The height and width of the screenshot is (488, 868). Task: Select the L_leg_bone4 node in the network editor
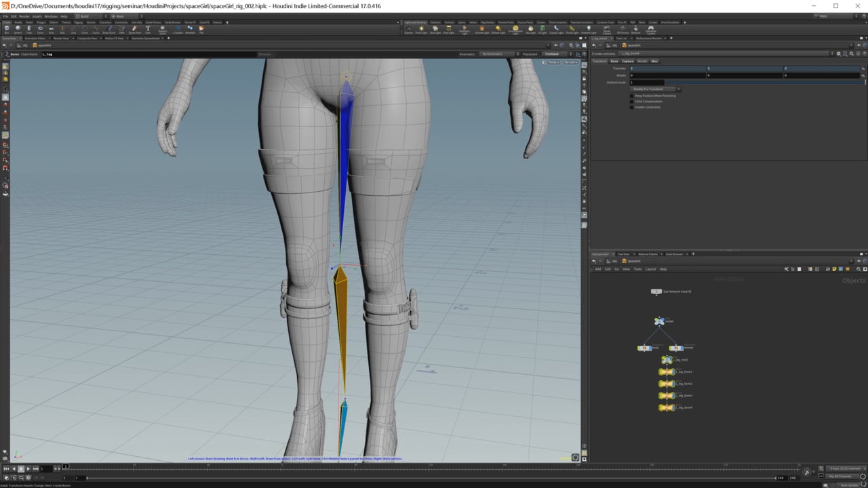(667, 407)
